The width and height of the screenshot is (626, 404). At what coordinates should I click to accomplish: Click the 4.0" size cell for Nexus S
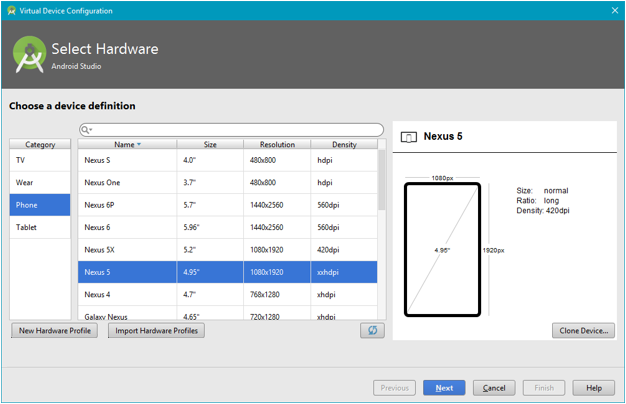pyautogui.click(x=210, y=160)
